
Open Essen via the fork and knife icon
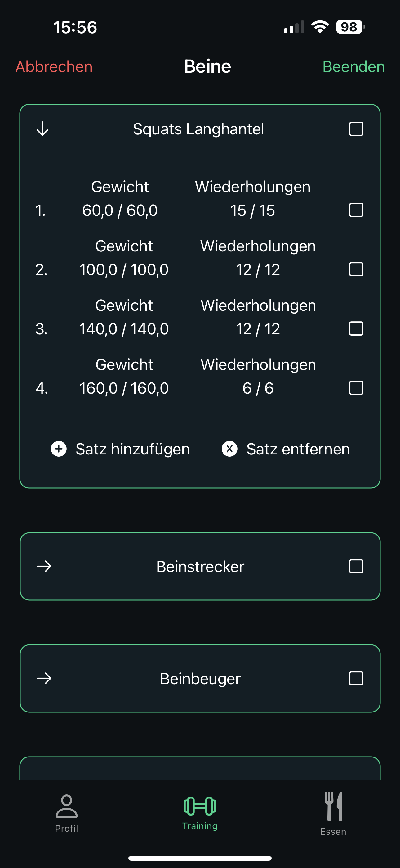[333, 806]
